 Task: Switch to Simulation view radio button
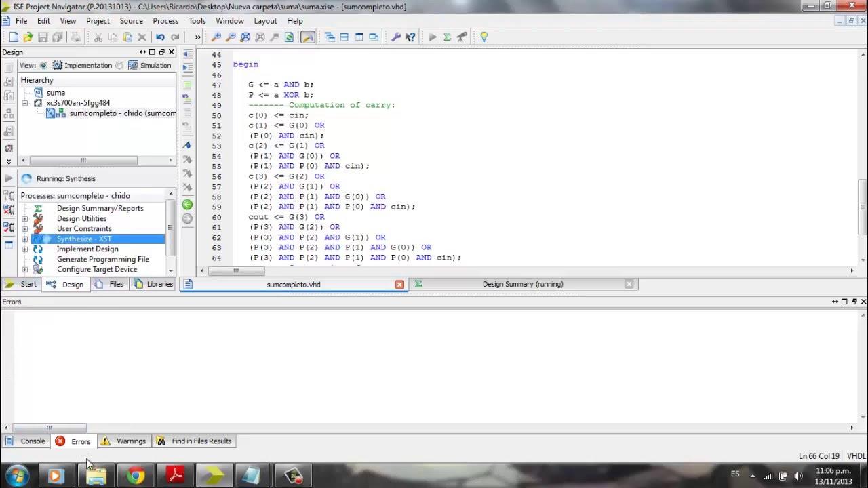tap(119, 65)
